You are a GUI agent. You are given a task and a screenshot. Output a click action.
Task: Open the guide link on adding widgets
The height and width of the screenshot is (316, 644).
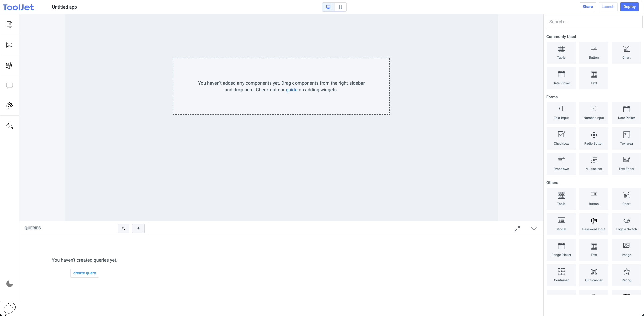(x=291, y=90)
